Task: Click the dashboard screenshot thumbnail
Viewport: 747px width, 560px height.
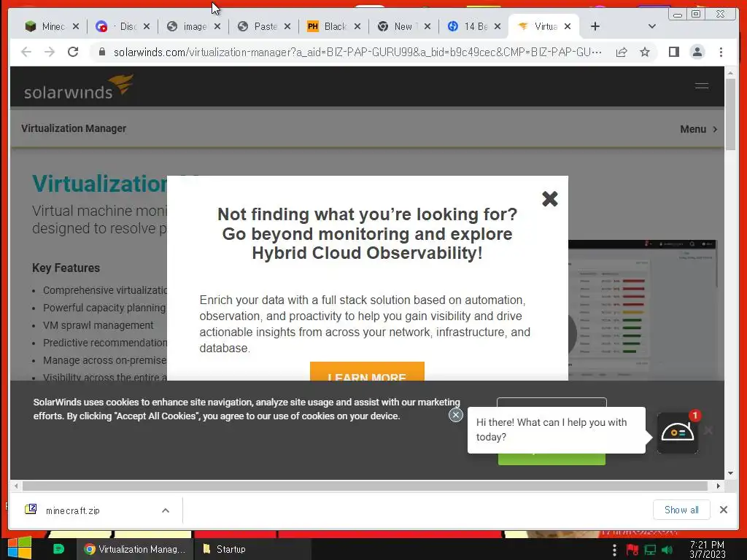Action: point(643,309)
